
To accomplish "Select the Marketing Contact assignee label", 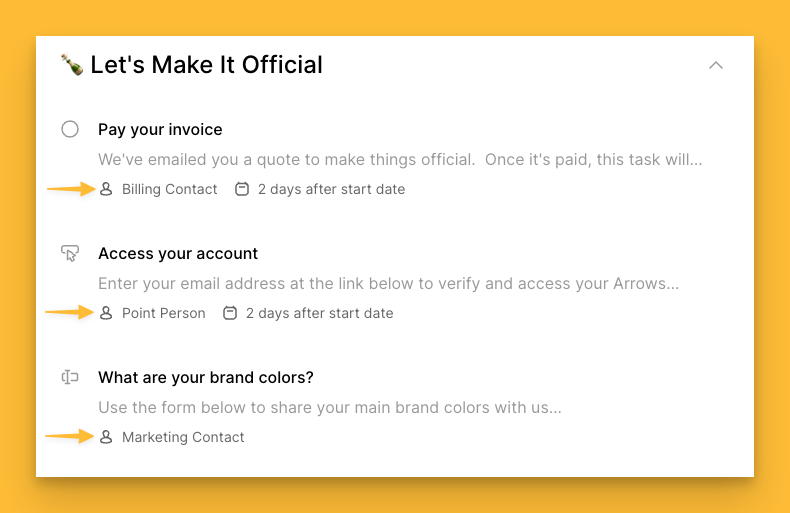I will click(183, 437).
